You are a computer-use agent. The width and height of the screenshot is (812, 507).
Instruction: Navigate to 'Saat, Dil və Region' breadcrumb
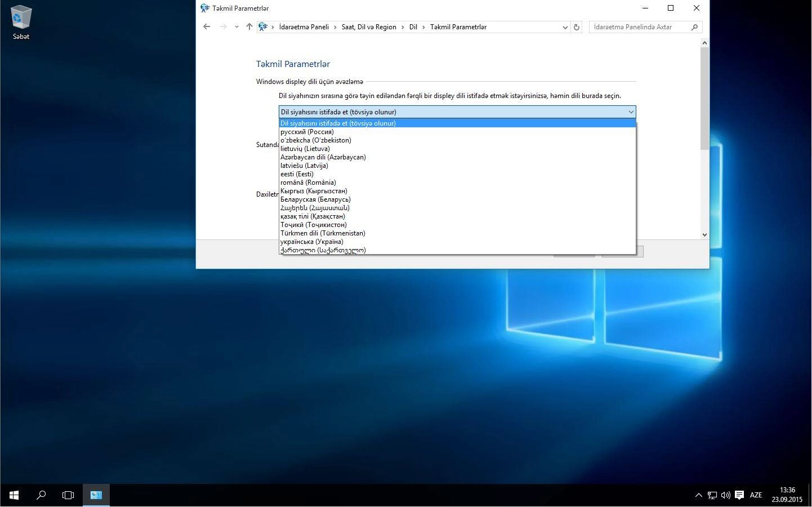(x=369, y=27)
